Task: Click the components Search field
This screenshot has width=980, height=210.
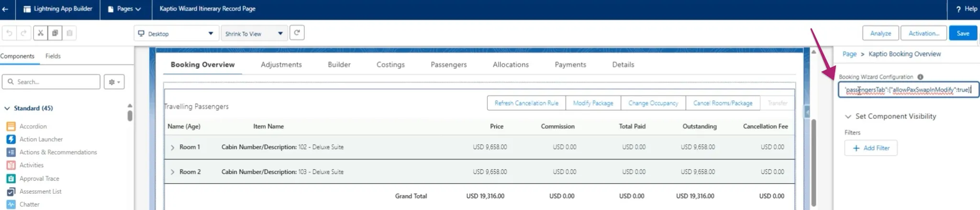Action: point(51,82)
